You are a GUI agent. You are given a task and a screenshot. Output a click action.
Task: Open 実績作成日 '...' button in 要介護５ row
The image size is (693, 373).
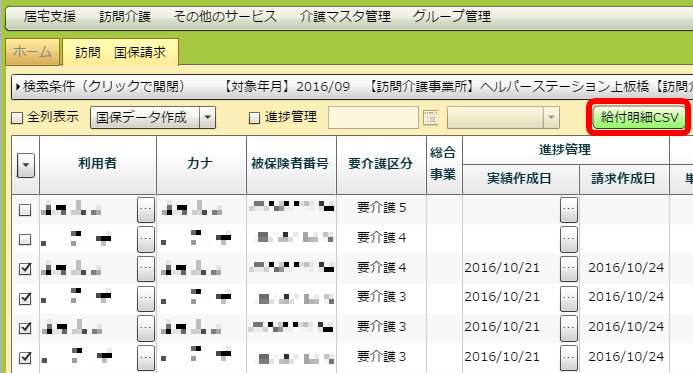click(x=569, y=209)
